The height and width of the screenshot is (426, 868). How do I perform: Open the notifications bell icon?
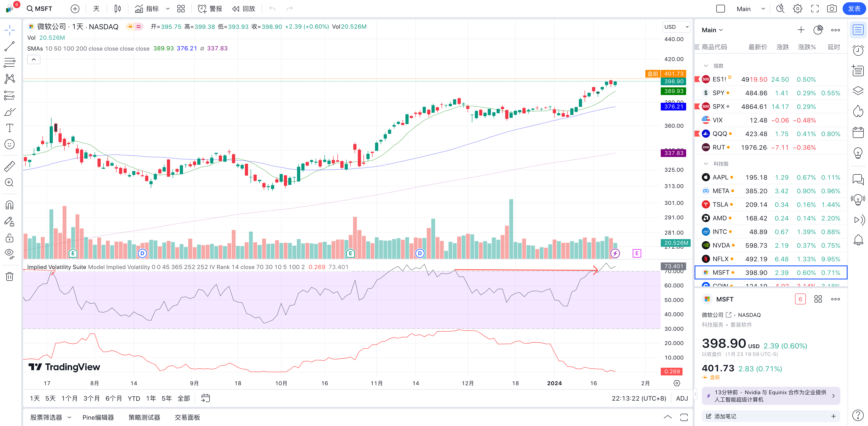point(858,240)
